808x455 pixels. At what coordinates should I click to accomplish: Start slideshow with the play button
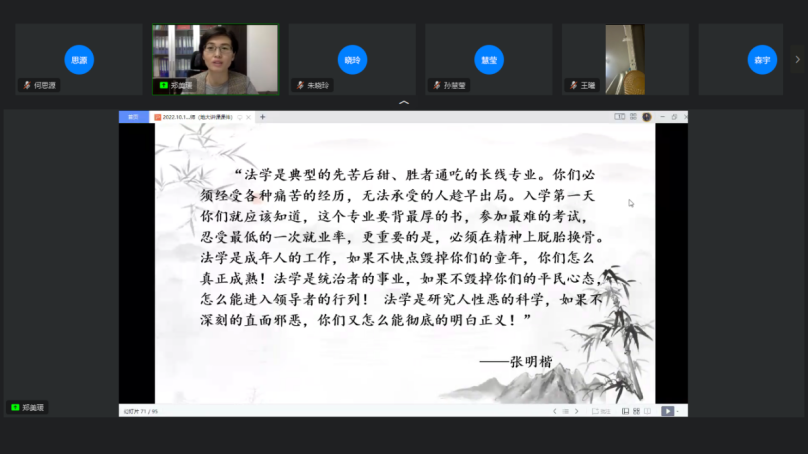tap(667, 411)
